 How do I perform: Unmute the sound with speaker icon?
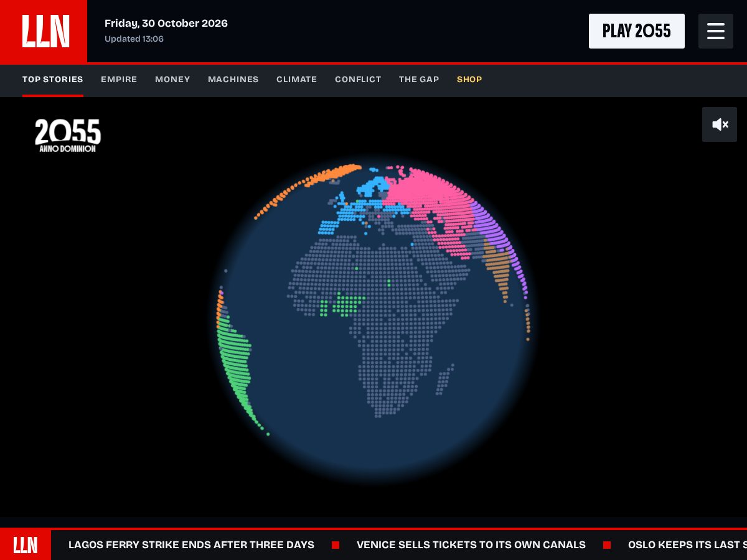(x=720, y=124)
